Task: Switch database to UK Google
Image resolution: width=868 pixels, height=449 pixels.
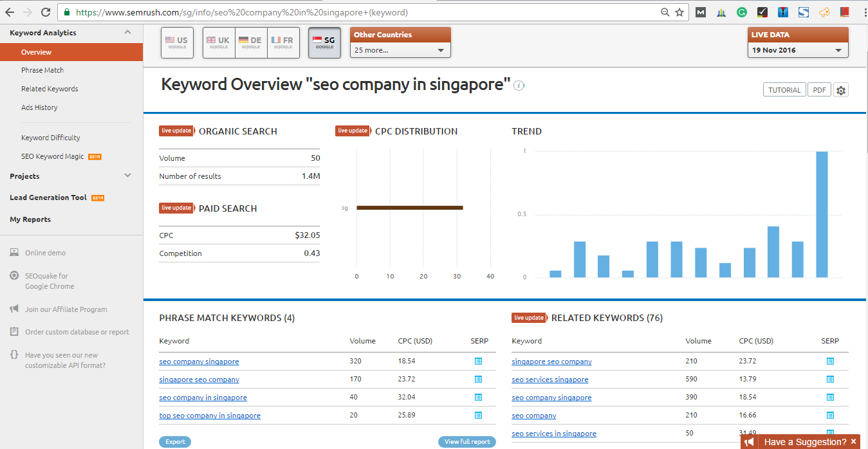Action: (219, 42)
